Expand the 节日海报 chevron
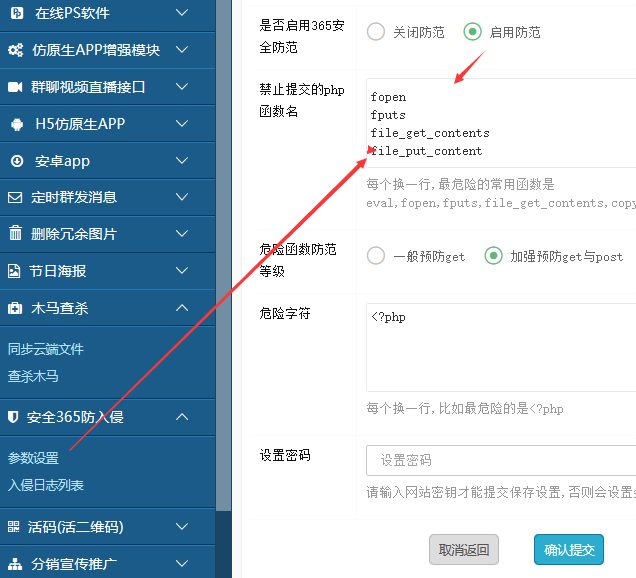Viewport: 636px width, 578px height. [182, 271]
